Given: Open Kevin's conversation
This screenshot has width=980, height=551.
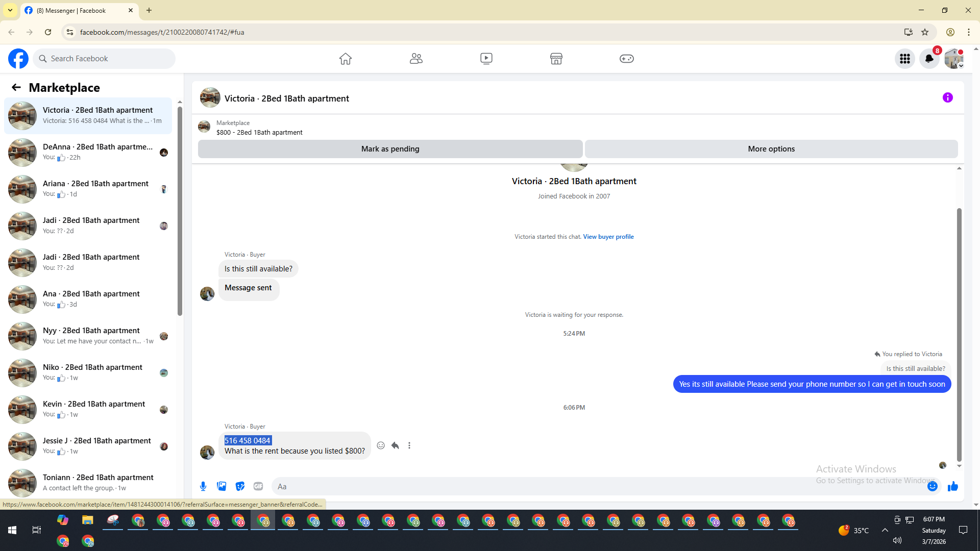Looking at the screenshot, I should (x=88, y=409).
